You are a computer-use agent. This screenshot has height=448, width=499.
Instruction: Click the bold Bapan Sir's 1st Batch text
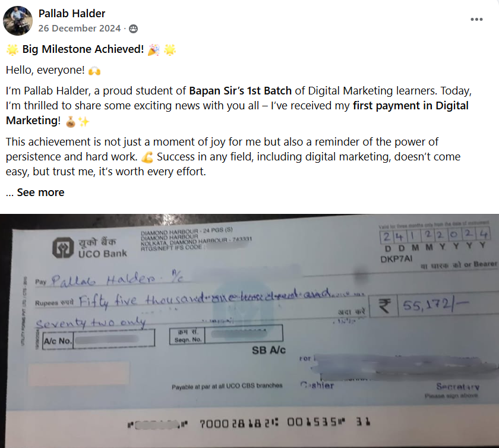(x=240, y=91)
